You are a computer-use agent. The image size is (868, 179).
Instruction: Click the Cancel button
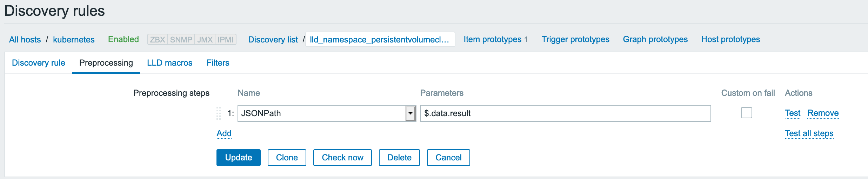point(448,158)
